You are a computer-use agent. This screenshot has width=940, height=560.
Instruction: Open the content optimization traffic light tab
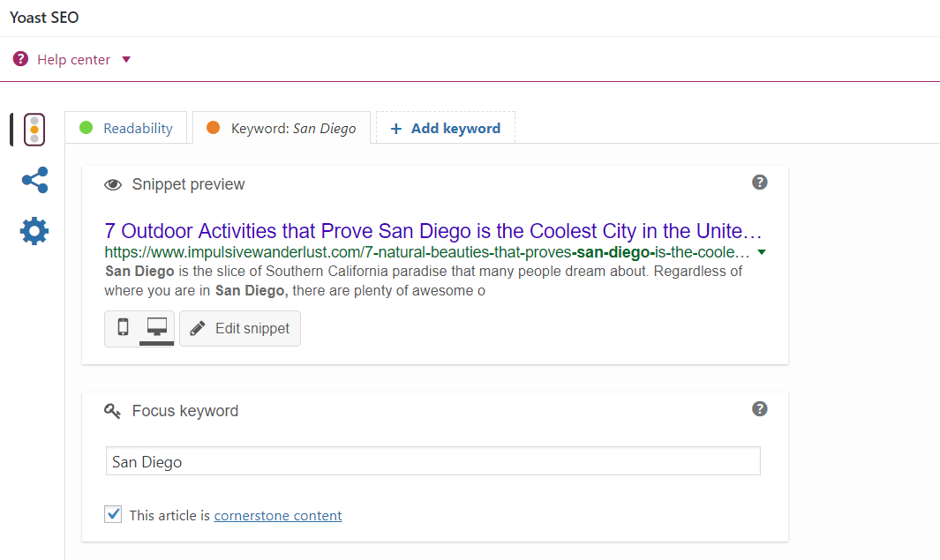34,130
